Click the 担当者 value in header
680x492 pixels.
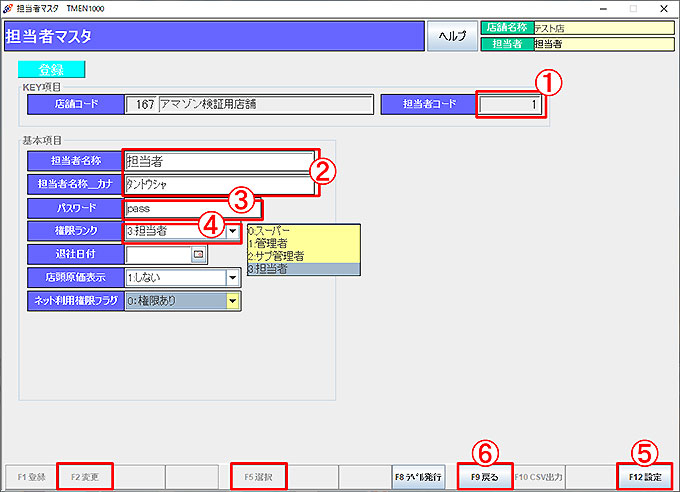604,44
